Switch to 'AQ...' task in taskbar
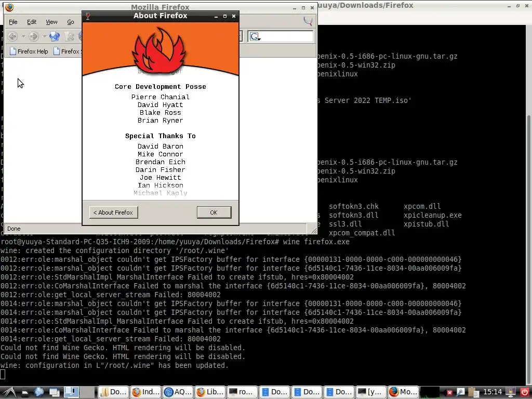Viewport: 532px width, 399px height. (178, 392)
